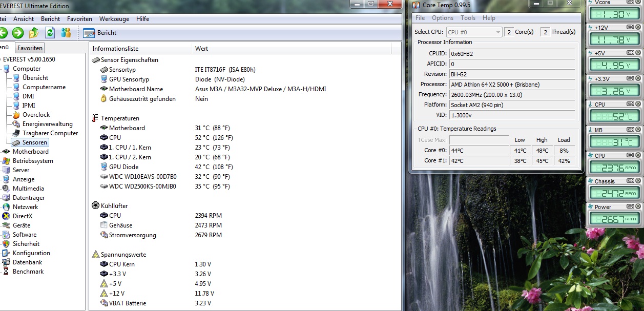The height and width of the screenshot is (311, 644).
Task: Open options icon of the Chassis fan gadget
Action: point(631,181)
